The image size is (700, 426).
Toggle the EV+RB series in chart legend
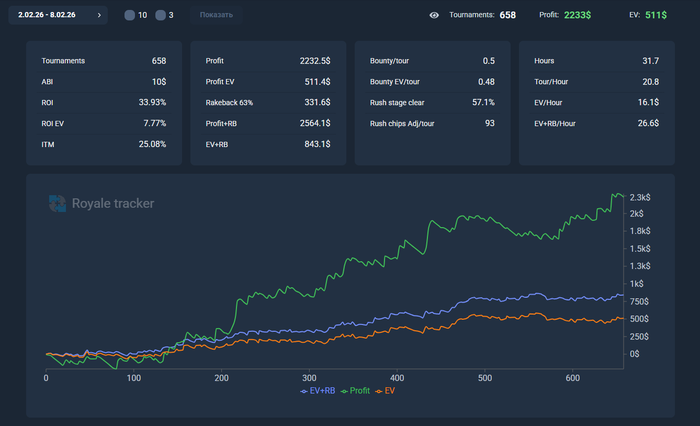click(x=318, y=391)
